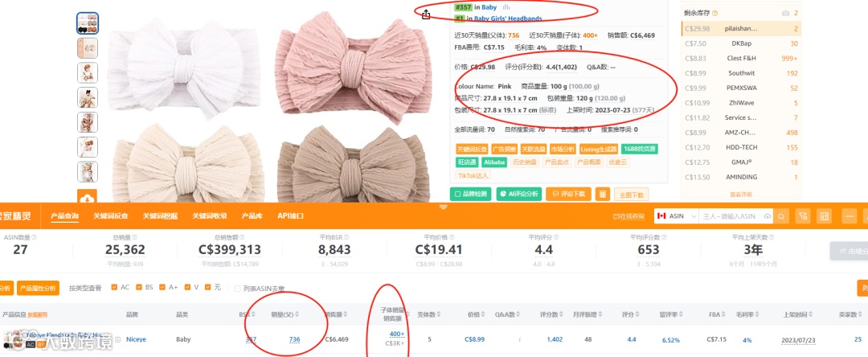This screenshot has height=357, width=868.
Task: Click the BSR trend chart icon beside Baby
Action: [x=506, y=7]
